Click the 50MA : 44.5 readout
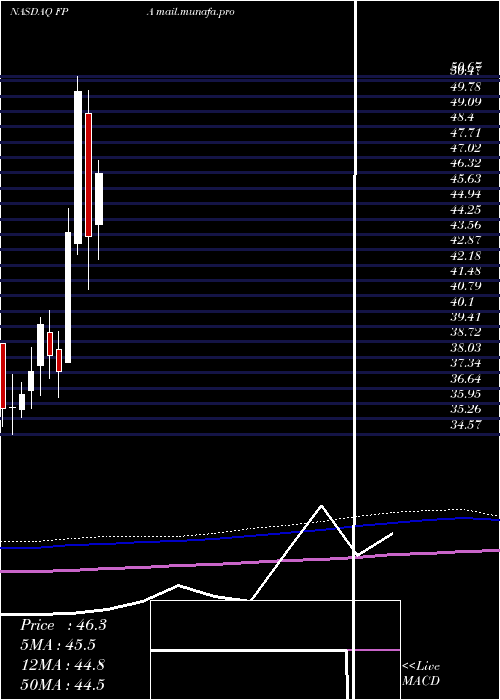This screenshot has height=700, width=500. point(63,684)
